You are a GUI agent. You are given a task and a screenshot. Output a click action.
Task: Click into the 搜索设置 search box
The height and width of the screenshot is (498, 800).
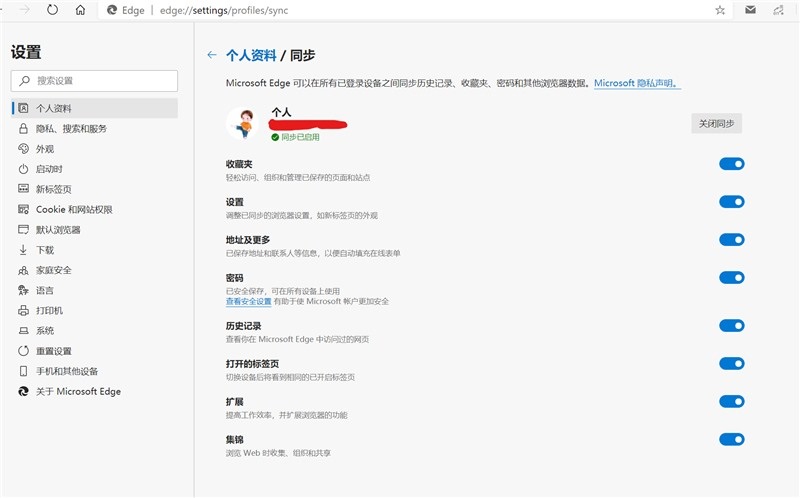(x=94, y=81)
